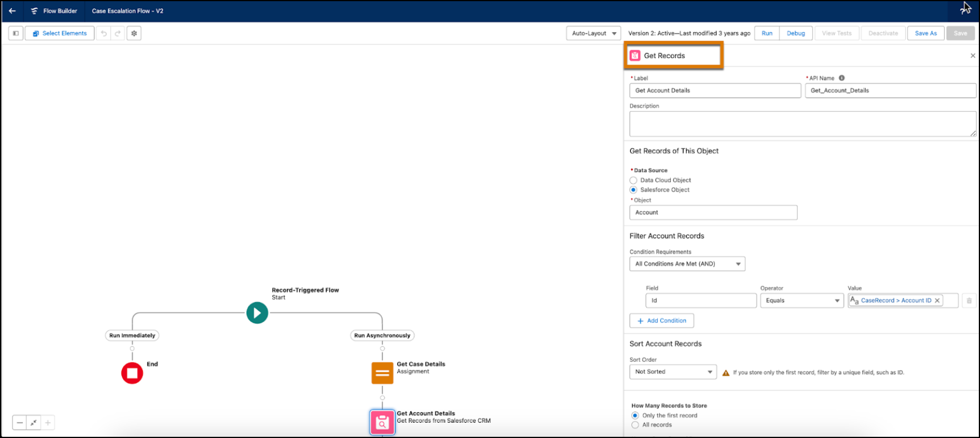Image resolution: width=980 pixels, height=438 pixels.
Task: Click the Filter Account Records heading
Action: tap(667, 236)
